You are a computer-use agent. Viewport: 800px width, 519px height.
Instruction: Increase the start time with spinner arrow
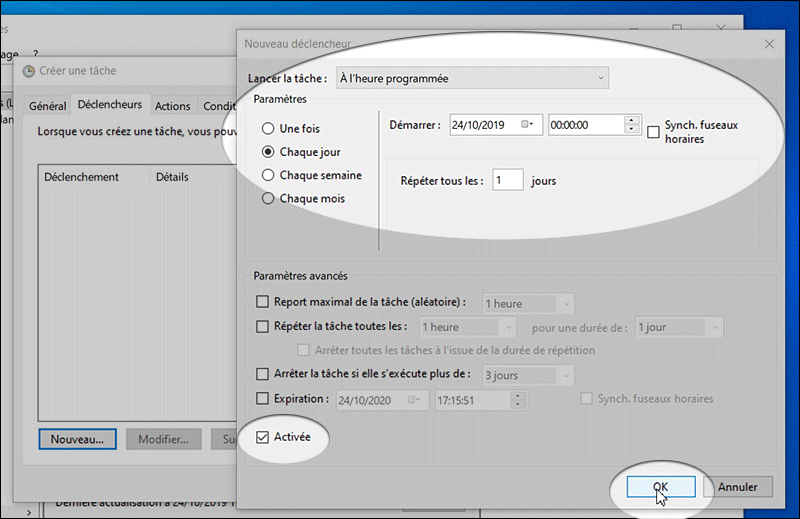[631, 121]
